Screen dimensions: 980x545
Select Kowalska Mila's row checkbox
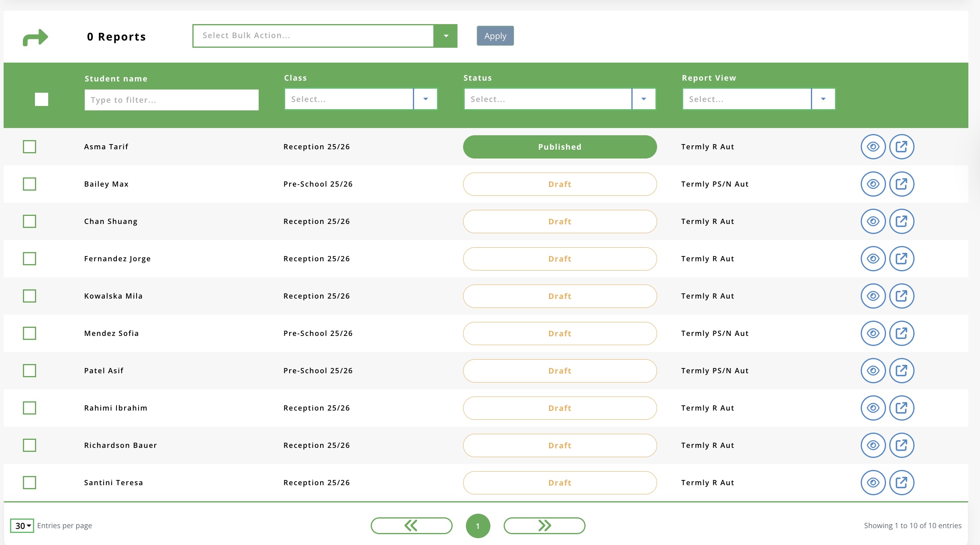tap(29, 296)
